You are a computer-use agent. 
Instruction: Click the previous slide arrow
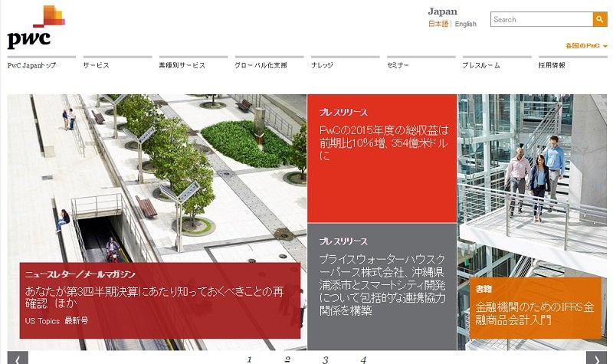point(18,358)
